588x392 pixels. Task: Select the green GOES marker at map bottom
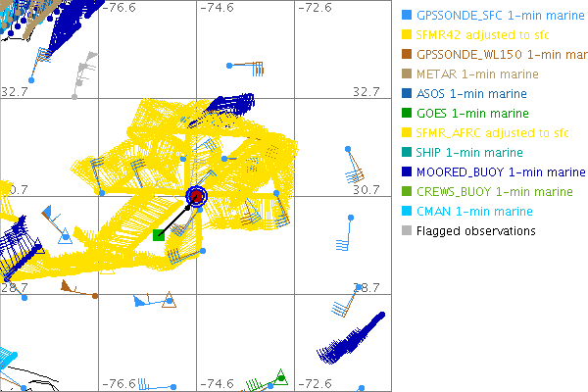tap(280, 377)
